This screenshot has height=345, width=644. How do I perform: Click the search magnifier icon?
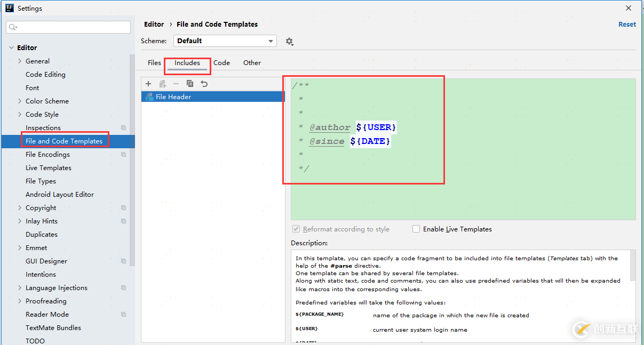13,27
